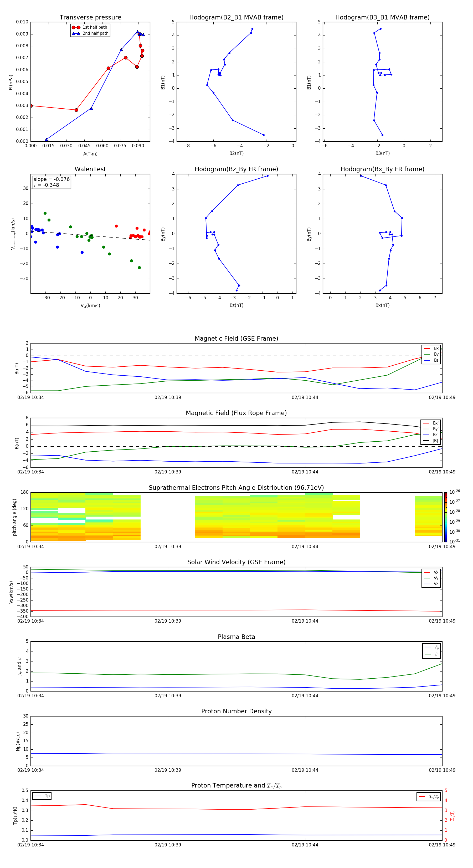Click top-most point in B2_B1 hodogram

coord(252,29)
